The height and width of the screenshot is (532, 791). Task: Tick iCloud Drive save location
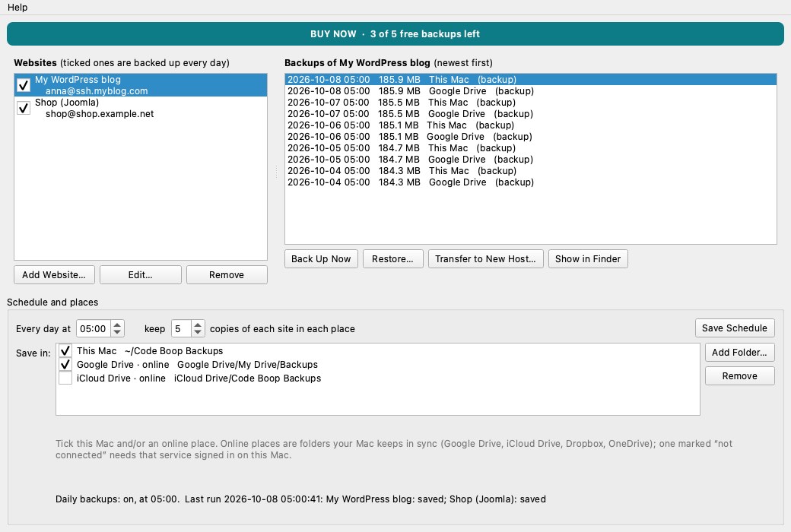coord(65,378)
